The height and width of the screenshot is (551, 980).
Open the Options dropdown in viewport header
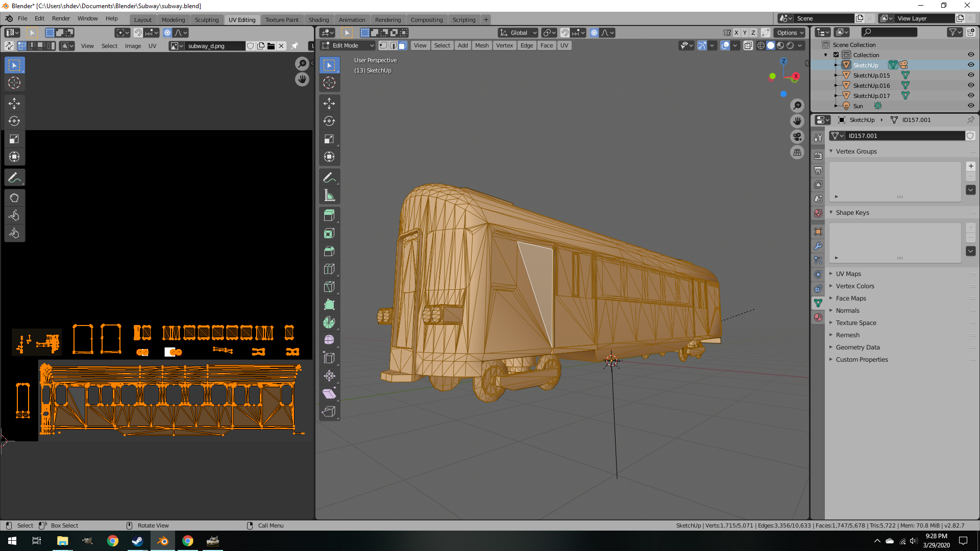pyautogui.click(x=790, y=33)
